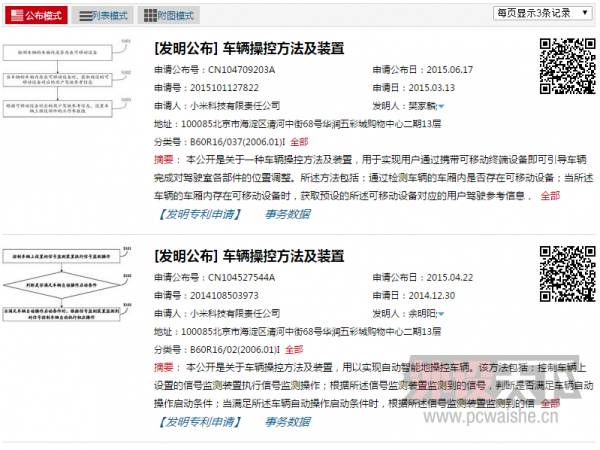Open 发明专利申请 link of first patent

click(201, 214)
